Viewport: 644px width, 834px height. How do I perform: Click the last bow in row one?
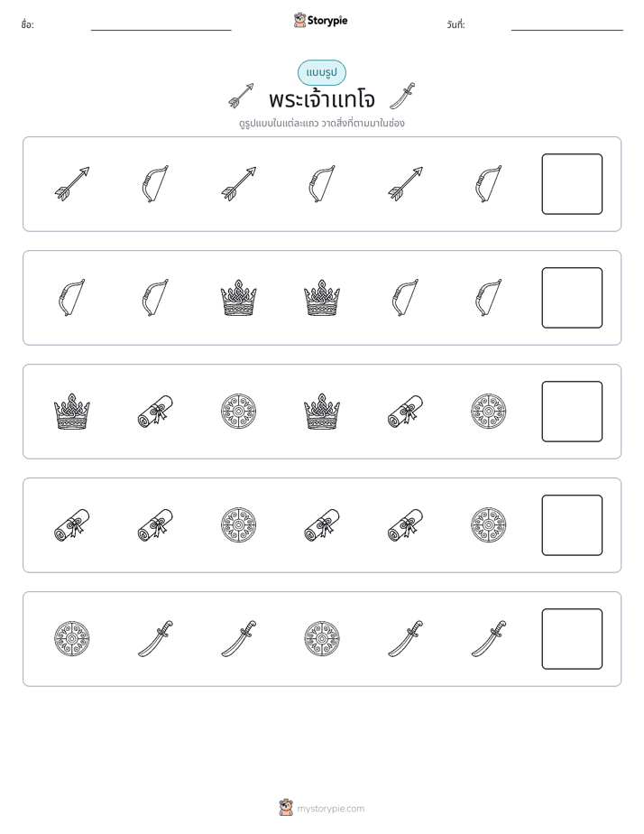point(488,184)
